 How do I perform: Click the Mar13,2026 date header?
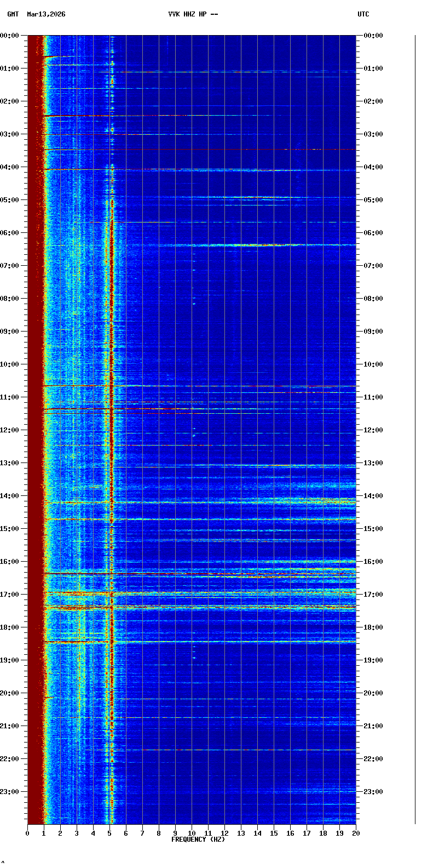(x=46, y=14)
